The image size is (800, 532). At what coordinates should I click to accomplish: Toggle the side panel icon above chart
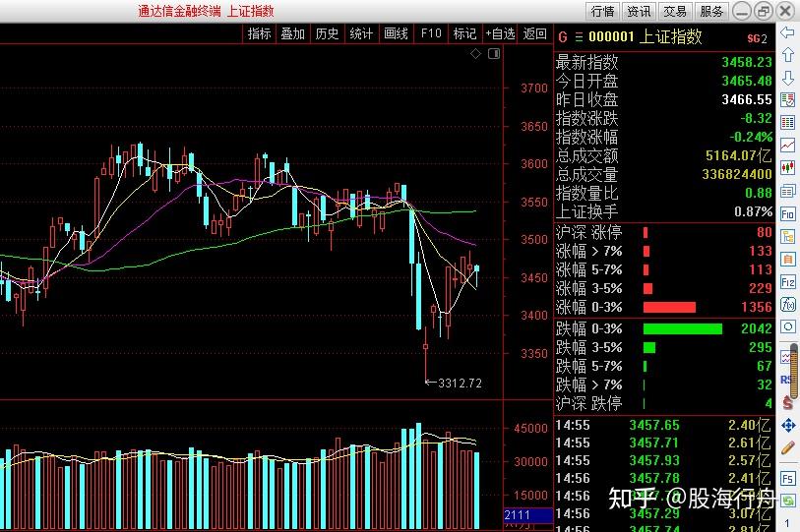[494, 53]
